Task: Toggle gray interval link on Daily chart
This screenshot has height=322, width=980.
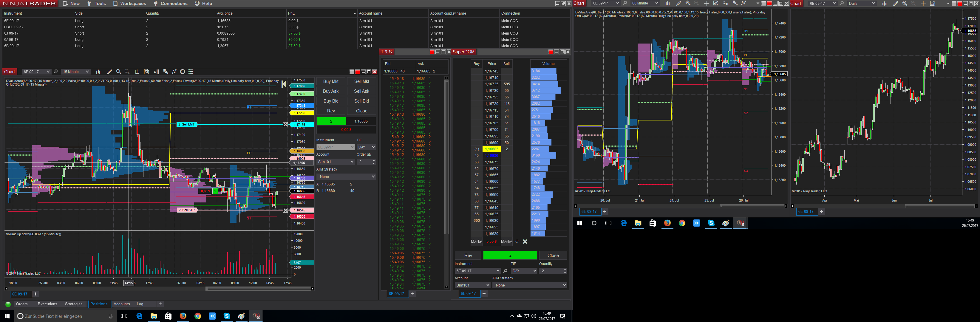Action: [954, 3]
